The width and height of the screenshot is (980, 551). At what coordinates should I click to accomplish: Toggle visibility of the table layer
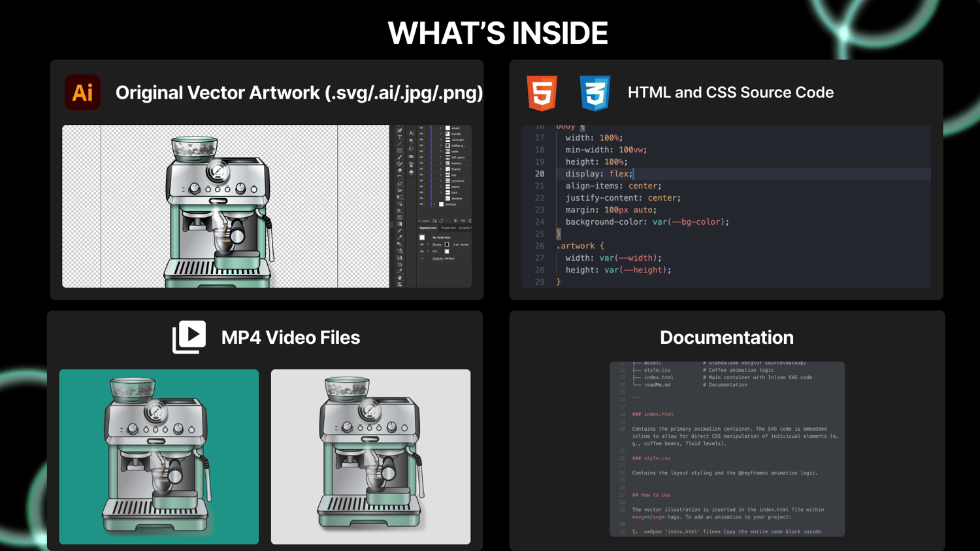pos(421,152)
